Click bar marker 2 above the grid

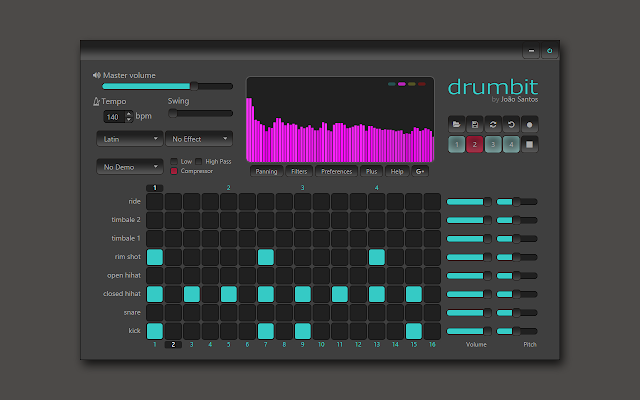pos(229,188)
